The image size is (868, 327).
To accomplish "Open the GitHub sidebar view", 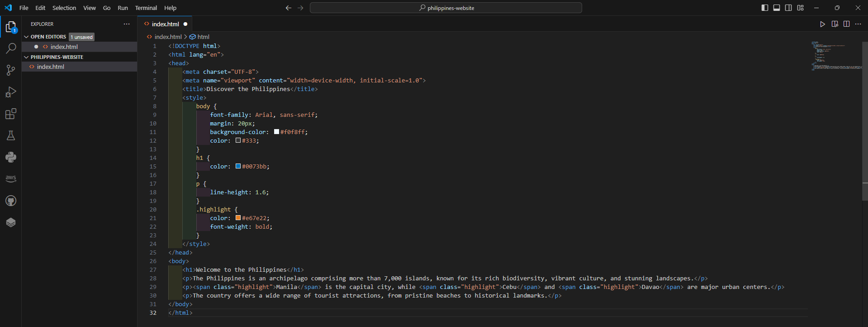I will coord(11,201).
